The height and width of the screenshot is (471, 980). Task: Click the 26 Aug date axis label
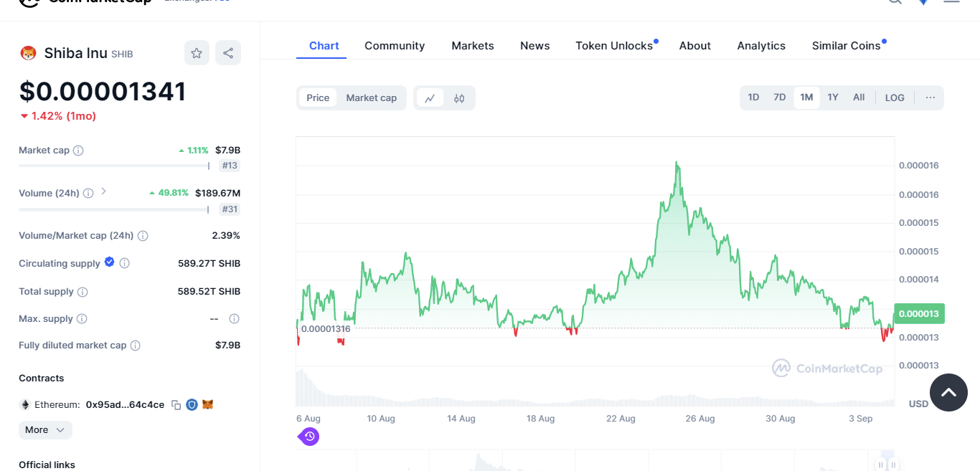[700, 419]
